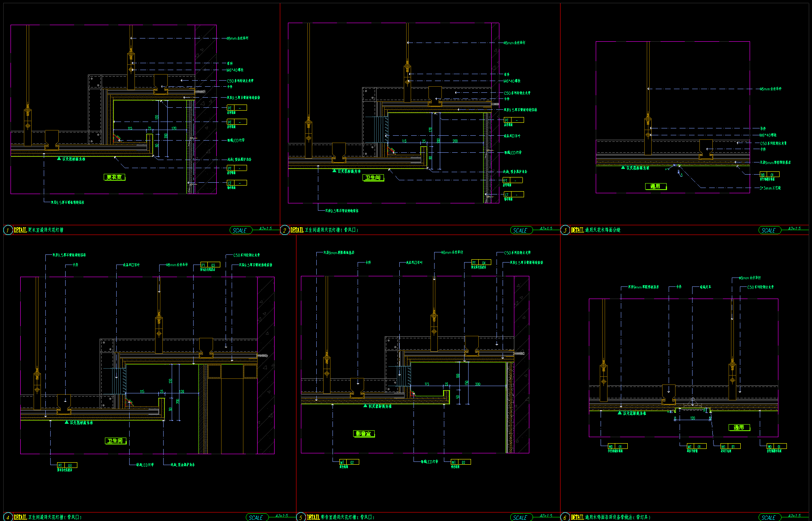812x521 pixels.
Task: Click the detail number 1 circle marker
Action: [8, 230]
